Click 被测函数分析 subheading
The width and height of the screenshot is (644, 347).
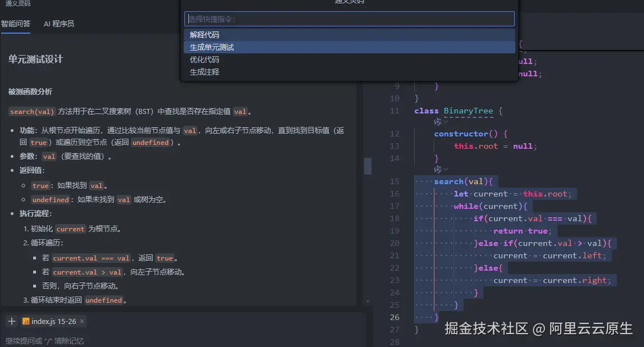pyautogui.click(x=30, y=92)
